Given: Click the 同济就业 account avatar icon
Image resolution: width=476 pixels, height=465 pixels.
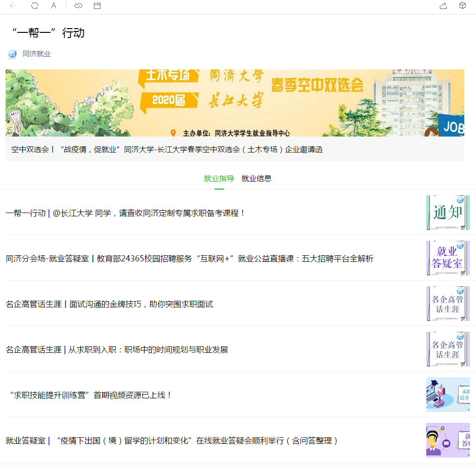Looking at the screenshot, I should coord(12,54).
